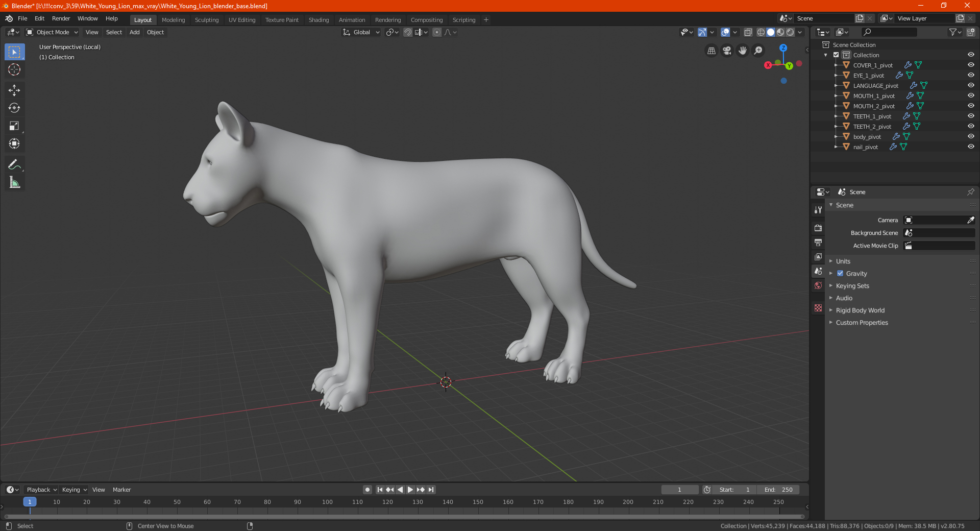Toggle X-ray mode in viewport header
Screen dimensions: 980x531
click(748, 32)
